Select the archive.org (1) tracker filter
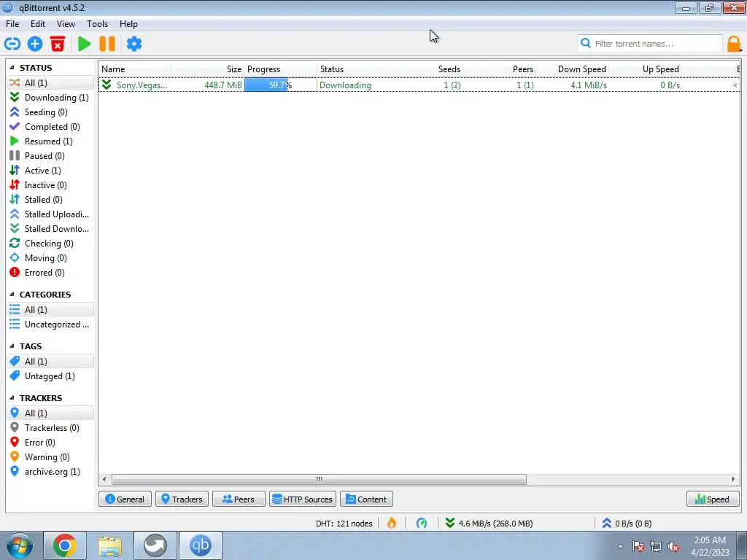The width and height of the screenshot is (747, 560). coord(50,472)
